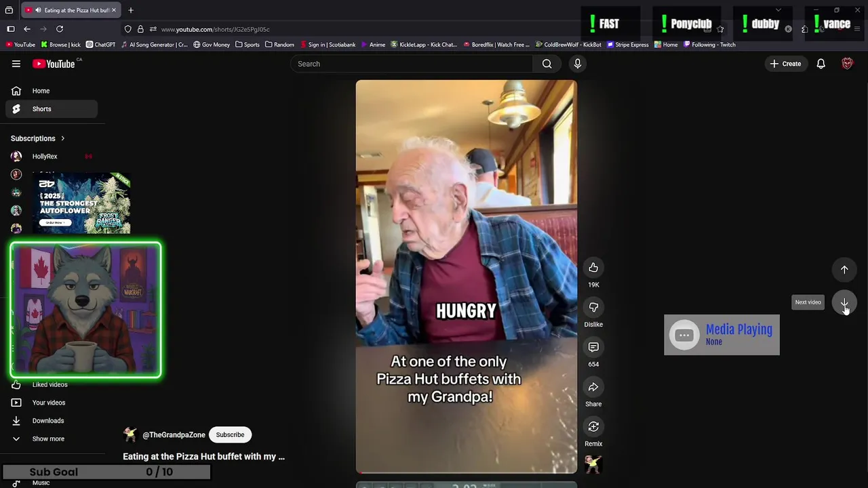868x488 pixels.
Task: Search with voice microphone
Action: tap(577, 64)
